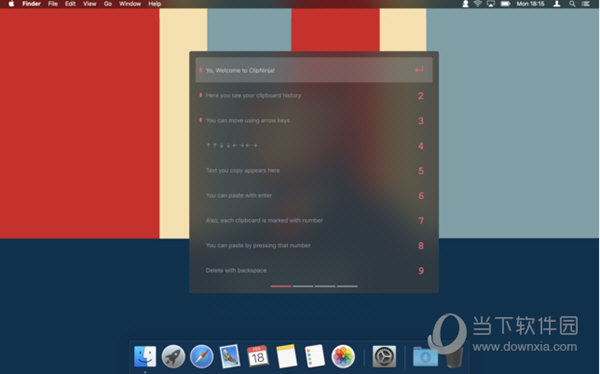The width and height of the screenshot is (600, 374).
Task: Click the red shortcut number 8
Action: click(421, 246)
